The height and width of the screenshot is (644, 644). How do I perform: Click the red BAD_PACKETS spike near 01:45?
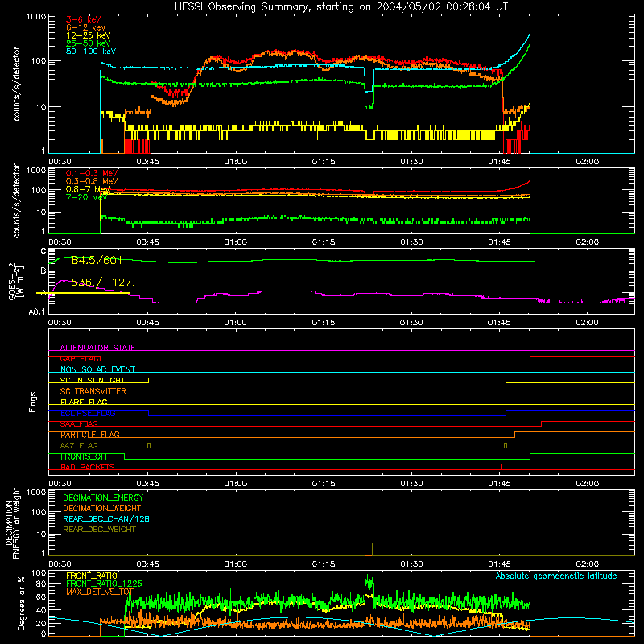502,467
